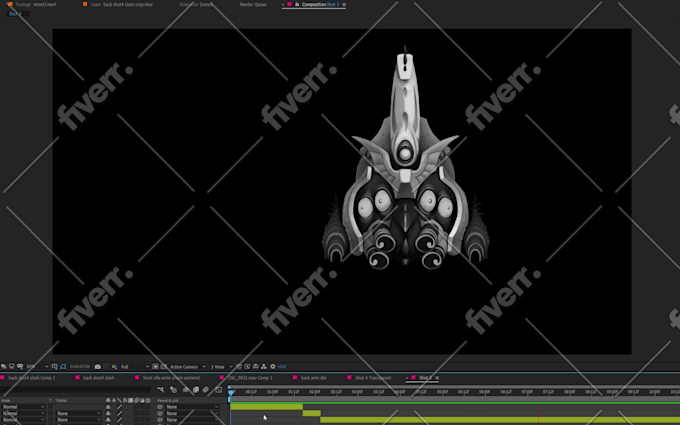The width and height of the screenshot is (680, 425).
Task: Click the Reset Exposure icon
Action: coord(273,366)
